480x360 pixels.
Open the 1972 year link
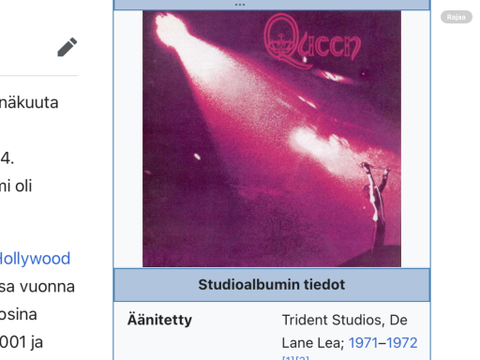pyautogui.click(x=402, y=343)
